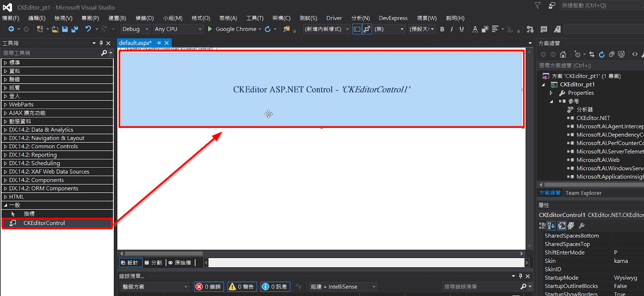Click the 快速啟動 Quick Launch search box
644x296 pixels.
click(x=601, y=5)
